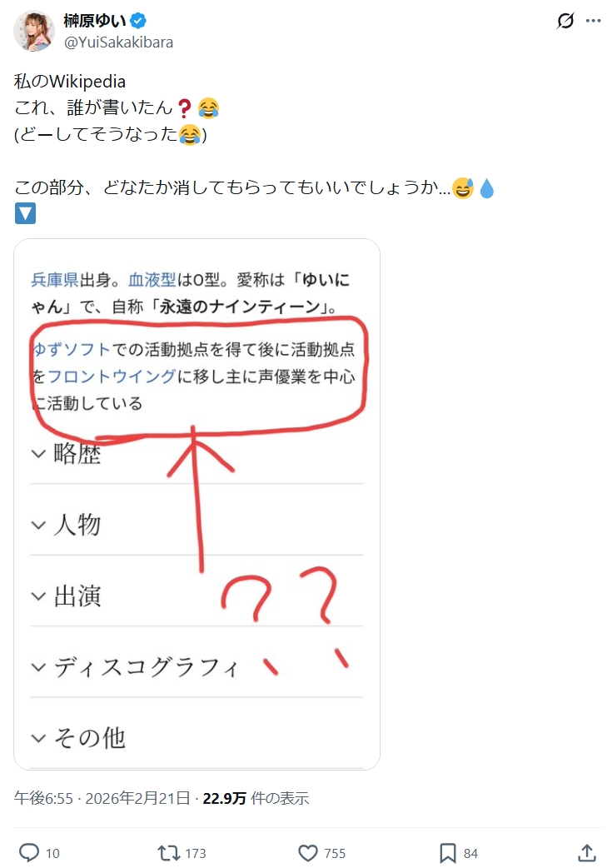Expand the 出演 section
612x868 pixels.
(x=197, y=596)
